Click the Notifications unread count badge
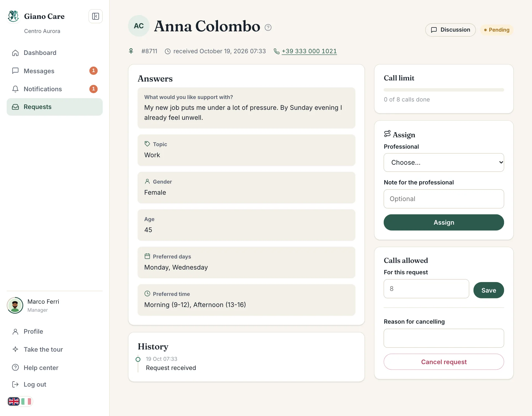This screenshot has height=416, width=532. 93,89
